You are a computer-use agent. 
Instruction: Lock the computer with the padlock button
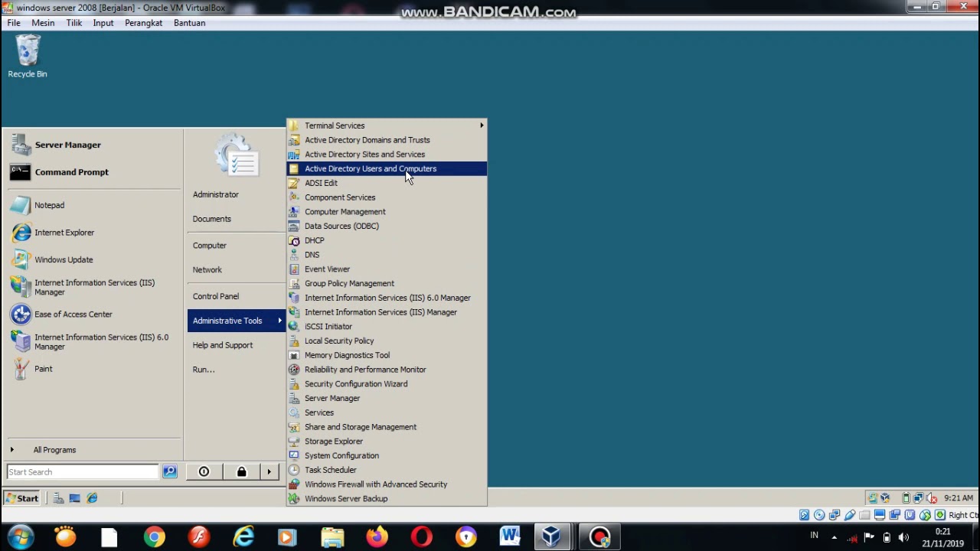[241, 472]
